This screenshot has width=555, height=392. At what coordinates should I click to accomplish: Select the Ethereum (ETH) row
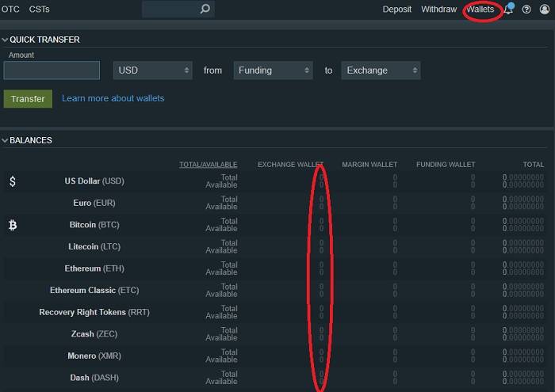coord(275,268)
